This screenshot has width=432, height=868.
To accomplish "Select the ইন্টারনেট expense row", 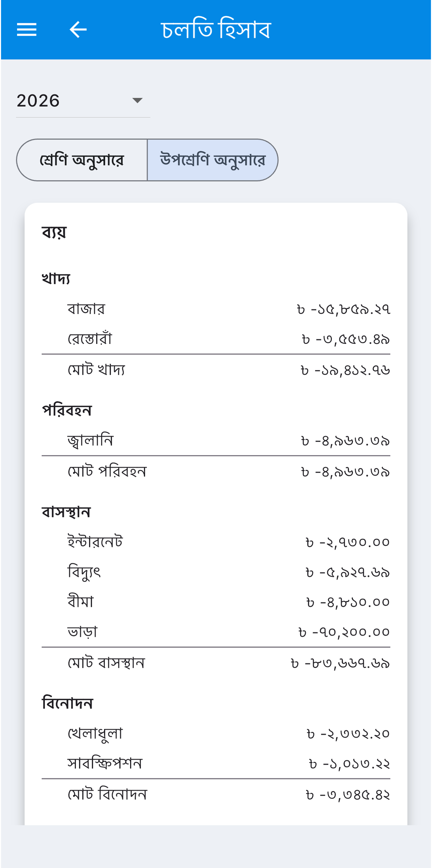I will [x=216, y=542].
